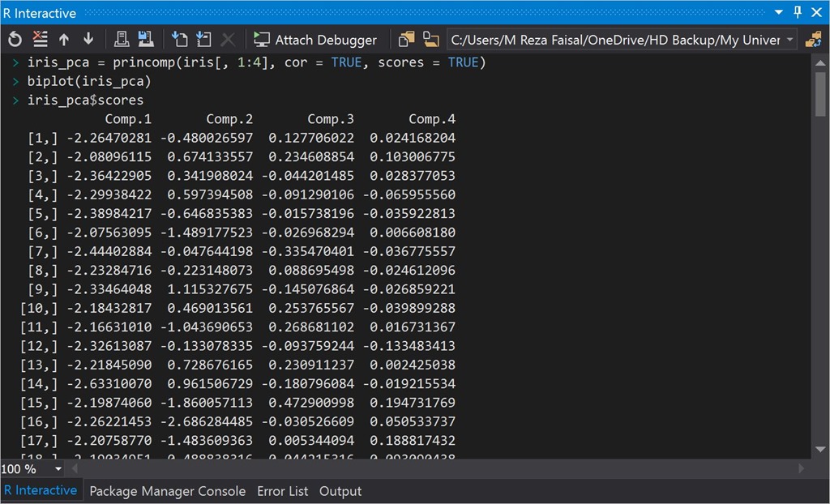Go to previous history command arrow
Screen dimensions: 830x504
pos(64,40)
